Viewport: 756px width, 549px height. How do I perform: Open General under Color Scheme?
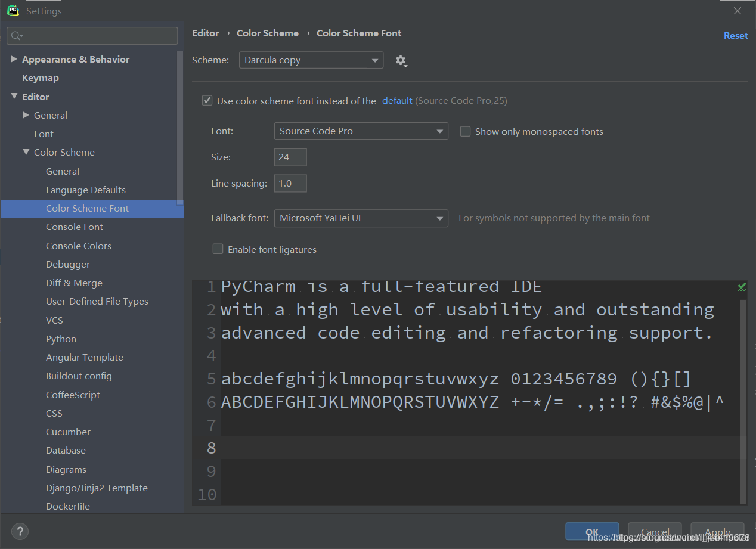63,171
